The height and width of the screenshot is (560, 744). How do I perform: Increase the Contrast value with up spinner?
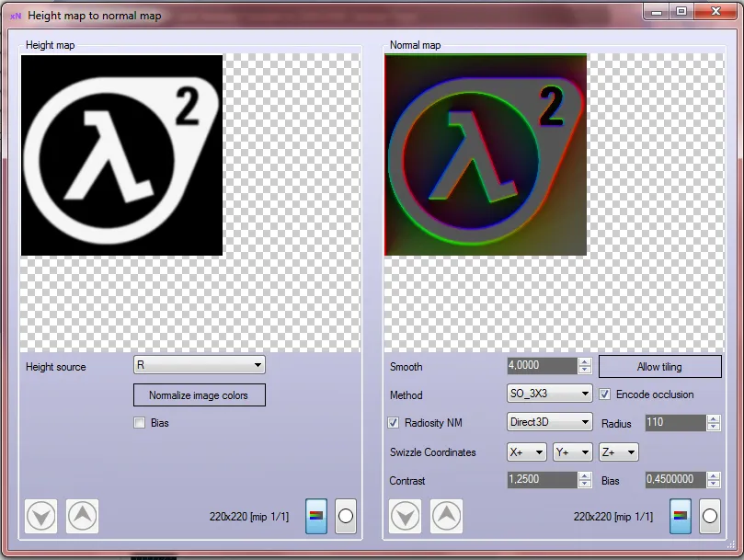pyautogui.click(x=585, y=475)
